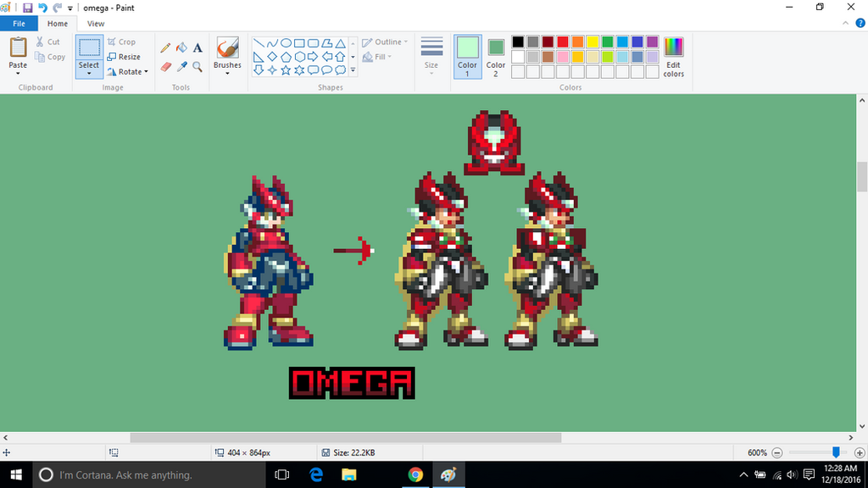Select the Fill with color bucket tool

[181, 48]
